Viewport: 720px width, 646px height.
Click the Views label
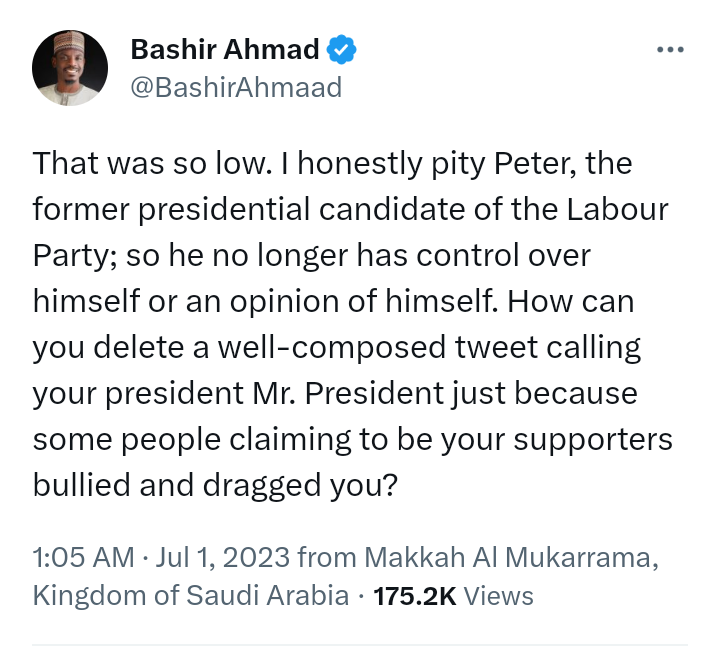tap(498, 597)
